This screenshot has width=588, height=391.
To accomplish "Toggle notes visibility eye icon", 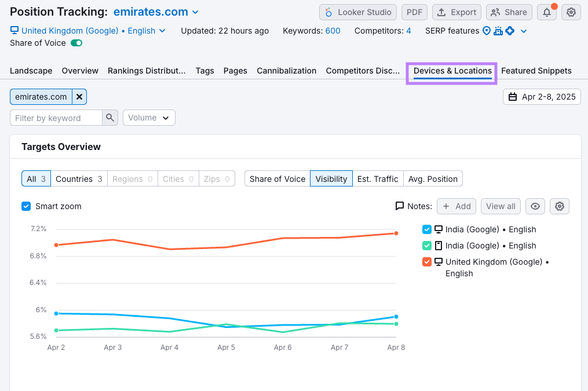I will coord(535,206).
